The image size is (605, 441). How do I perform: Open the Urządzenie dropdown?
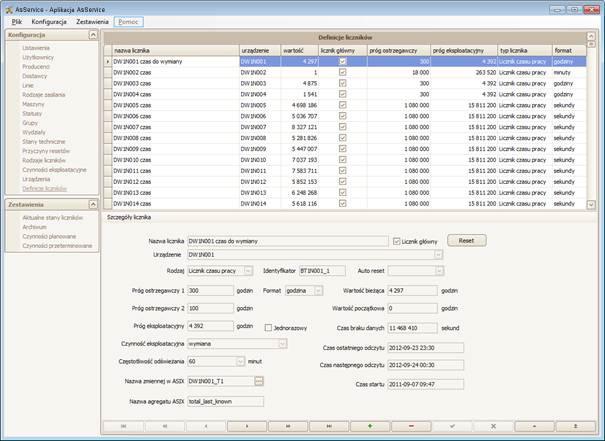[x=438, y=255]
